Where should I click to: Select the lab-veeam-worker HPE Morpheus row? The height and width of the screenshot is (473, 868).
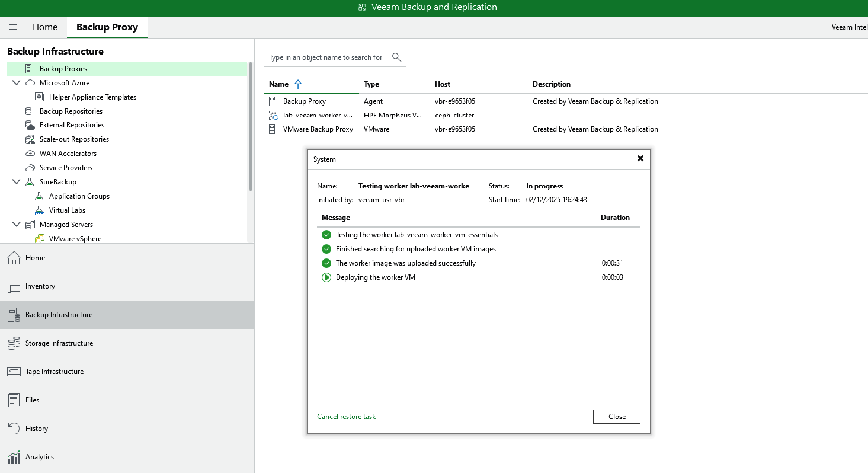[566, 115]
